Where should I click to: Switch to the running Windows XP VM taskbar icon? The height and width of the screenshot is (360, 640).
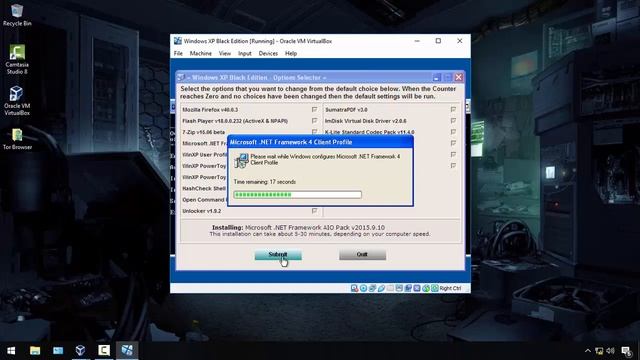(127, 350)
